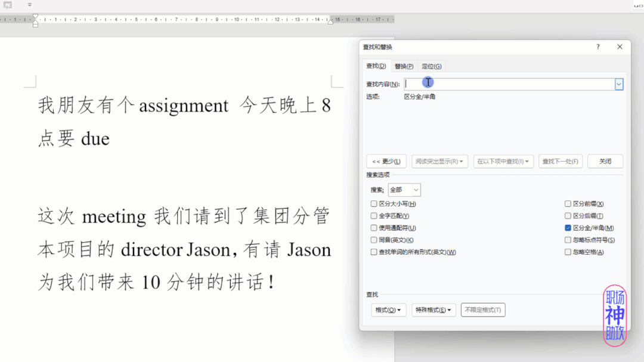This screenshot has width=644, height=362.
Task: Uncheck the 区分全/半角(M) checkbox
Action: pyautogui.click(x=568, y=228)
